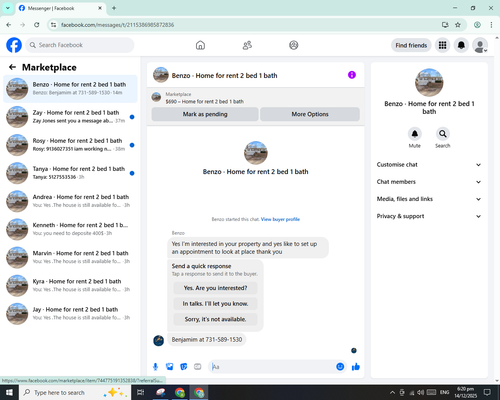
Task: Open the $690 Marketplace listing banner
Action: (x=256, y=98)
